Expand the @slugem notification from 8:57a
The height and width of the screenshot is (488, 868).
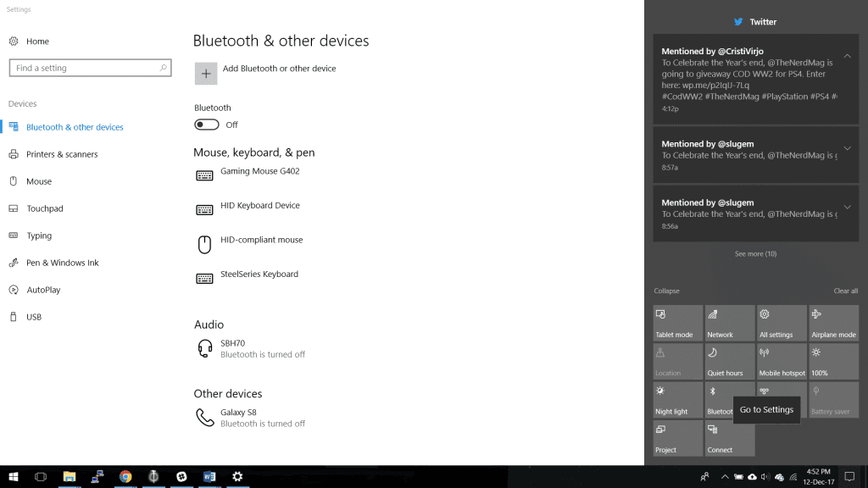pyautogui.click(x=848, y=148)
